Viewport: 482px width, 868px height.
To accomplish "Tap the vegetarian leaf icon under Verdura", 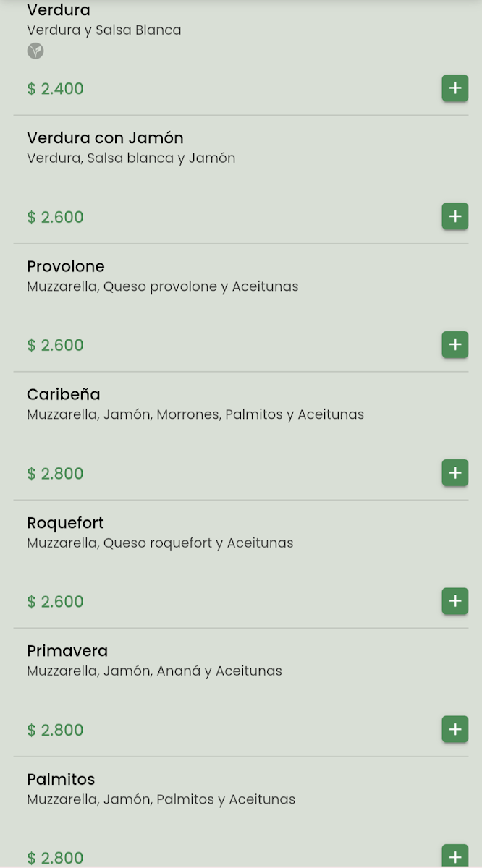I will (35, 51).
